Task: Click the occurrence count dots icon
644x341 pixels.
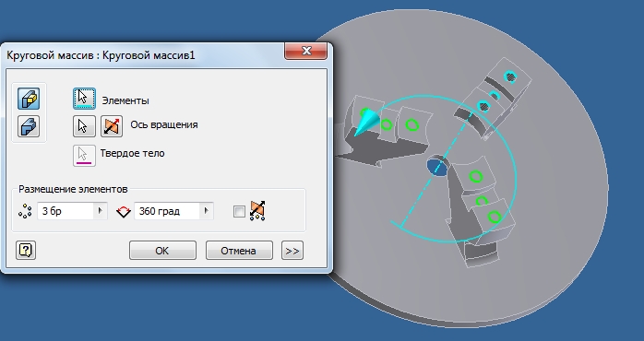Action: [x=25, y=211]
